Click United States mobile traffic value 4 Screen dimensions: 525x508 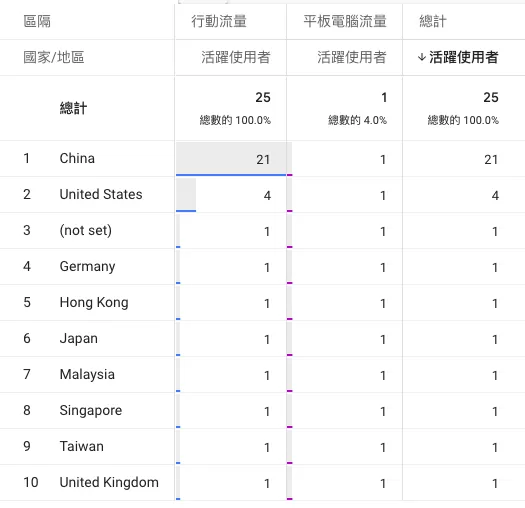click(267, 196)
